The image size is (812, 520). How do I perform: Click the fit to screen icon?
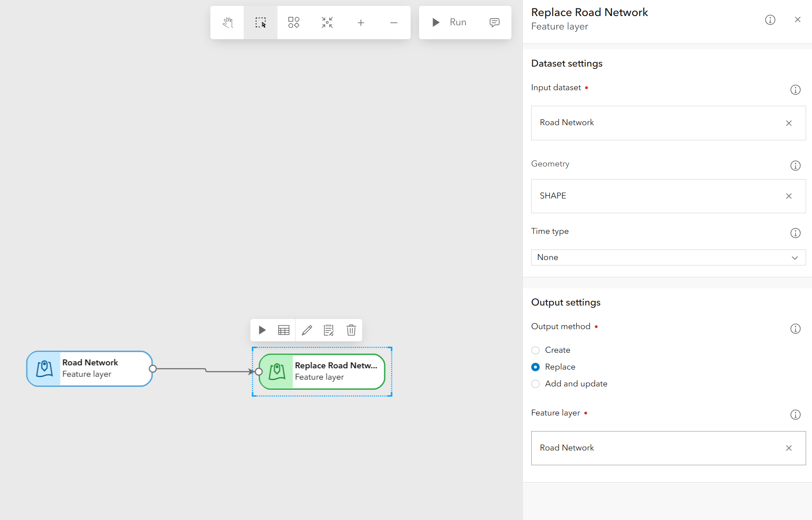tap(327, 23)
